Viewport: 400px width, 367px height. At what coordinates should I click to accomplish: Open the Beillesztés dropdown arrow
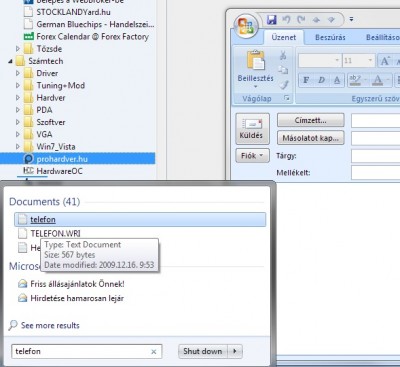256,87
